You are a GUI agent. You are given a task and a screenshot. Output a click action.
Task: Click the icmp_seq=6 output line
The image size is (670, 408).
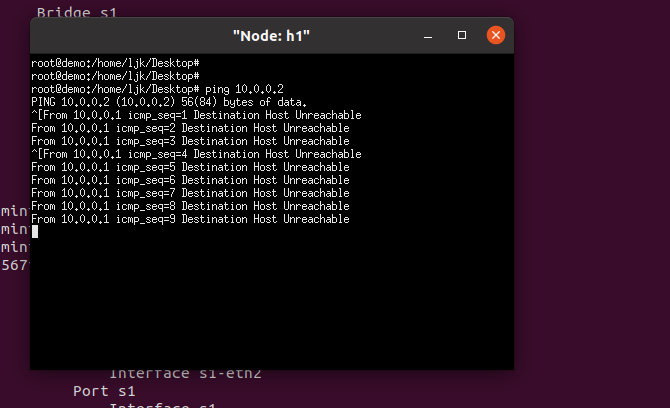(190, 180)
